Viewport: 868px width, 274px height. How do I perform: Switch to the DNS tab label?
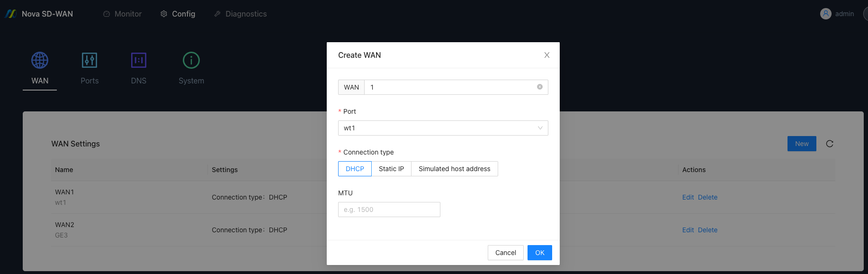pos(139,81)
